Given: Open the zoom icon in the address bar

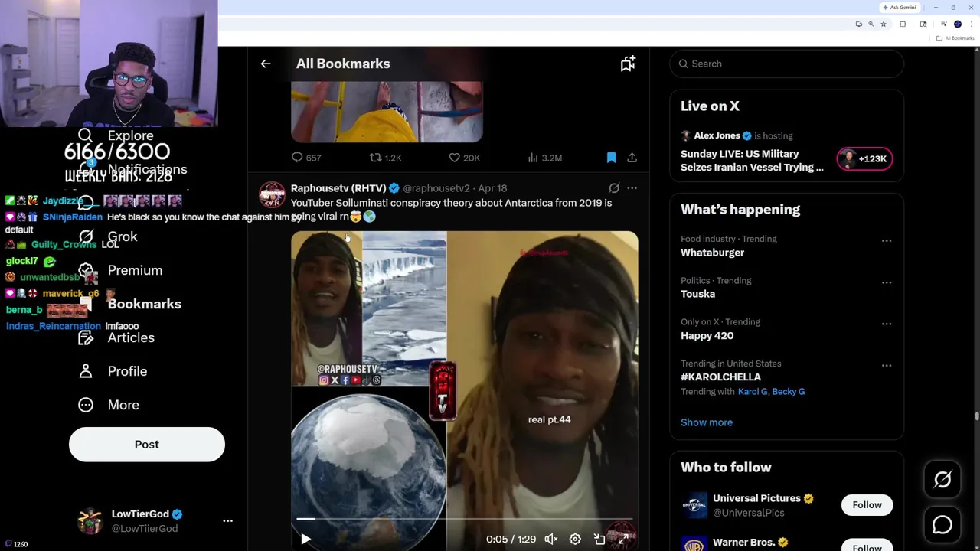Looking at the screenshot, I should [x=871, y=24].
